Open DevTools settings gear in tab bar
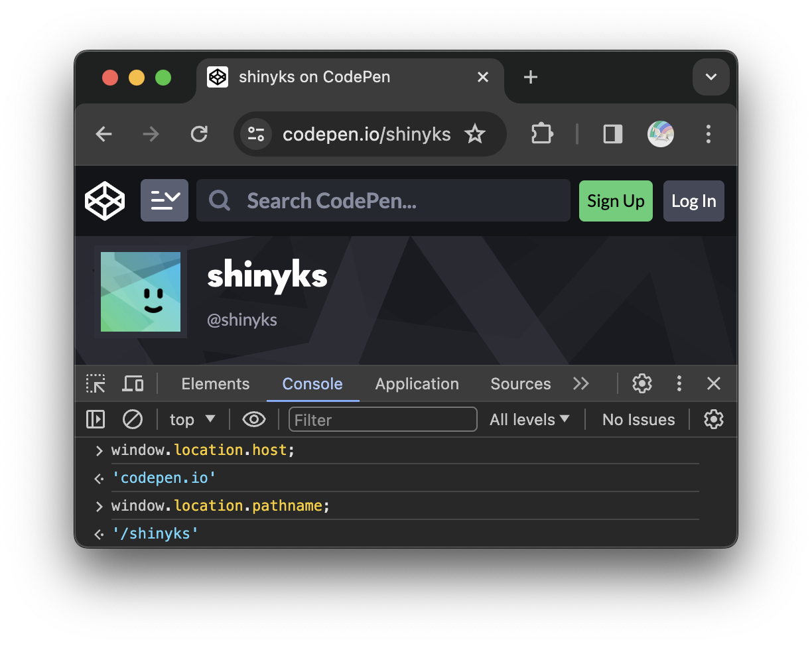 pyautogui.click(x=642, y=383)
